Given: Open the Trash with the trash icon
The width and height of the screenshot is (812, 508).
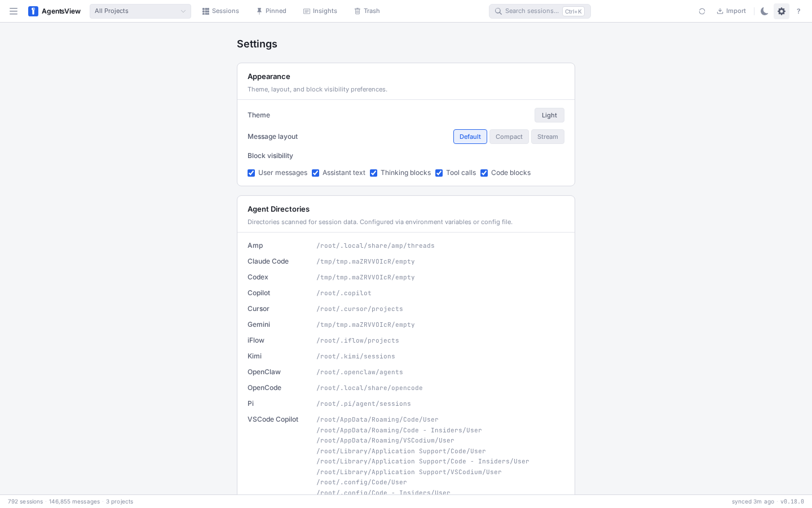Looking at the screenshot, I should click(x=358, y=11).
